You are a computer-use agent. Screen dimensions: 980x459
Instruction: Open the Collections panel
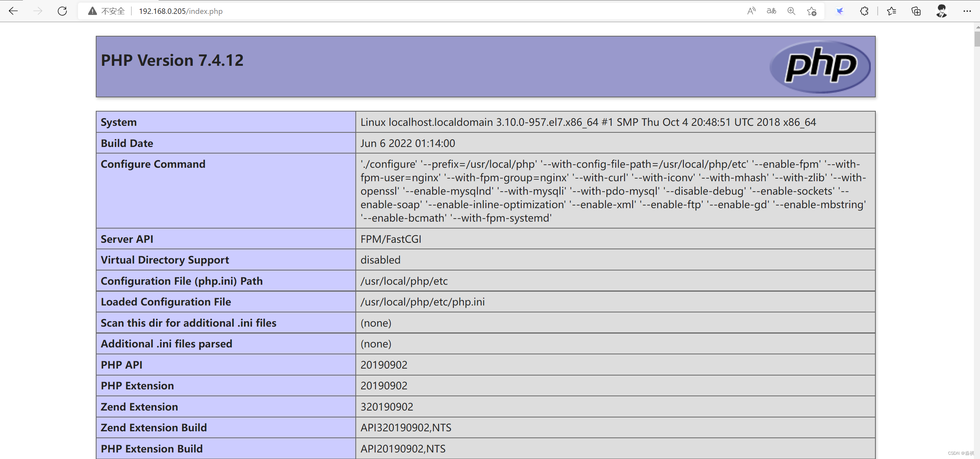(x=916, y=11)
